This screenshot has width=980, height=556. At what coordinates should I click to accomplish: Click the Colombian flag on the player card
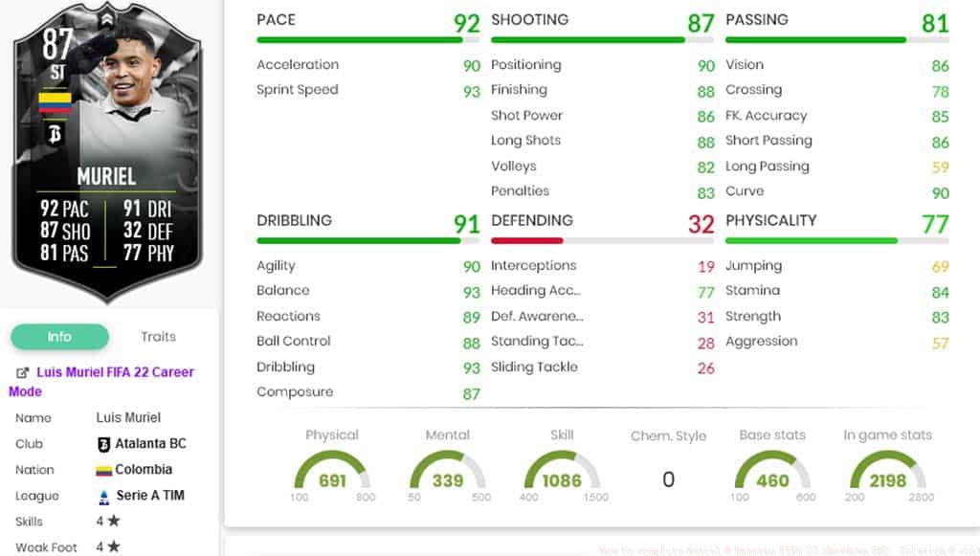point(54,103)
